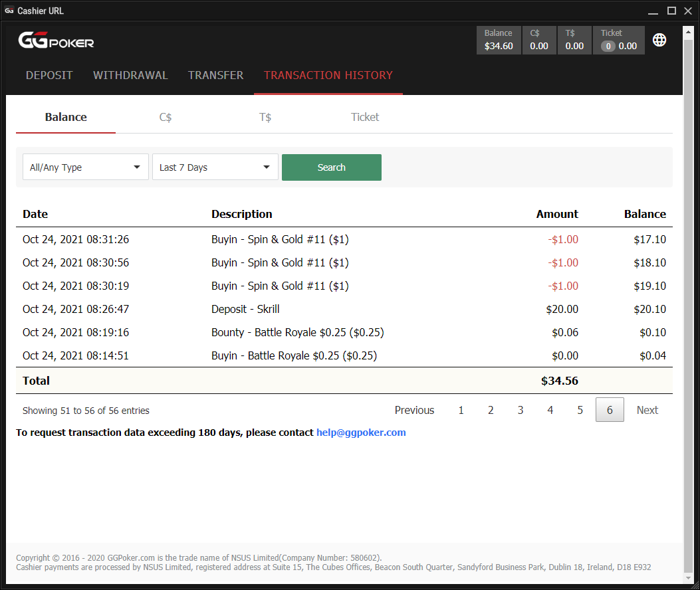Click the Cashier URL window icon

(9, 11)
